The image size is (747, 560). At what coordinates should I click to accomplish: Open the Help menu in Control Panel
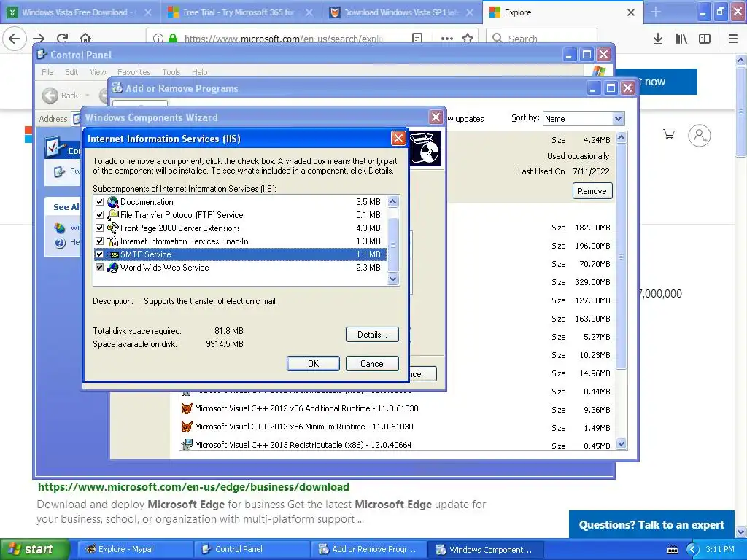200,72
